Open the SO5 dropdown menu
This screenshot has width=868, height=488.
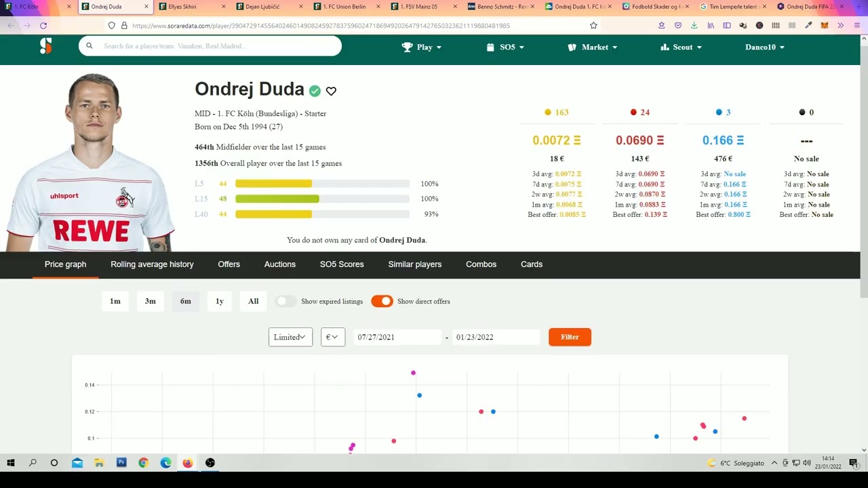pos(506,47)
